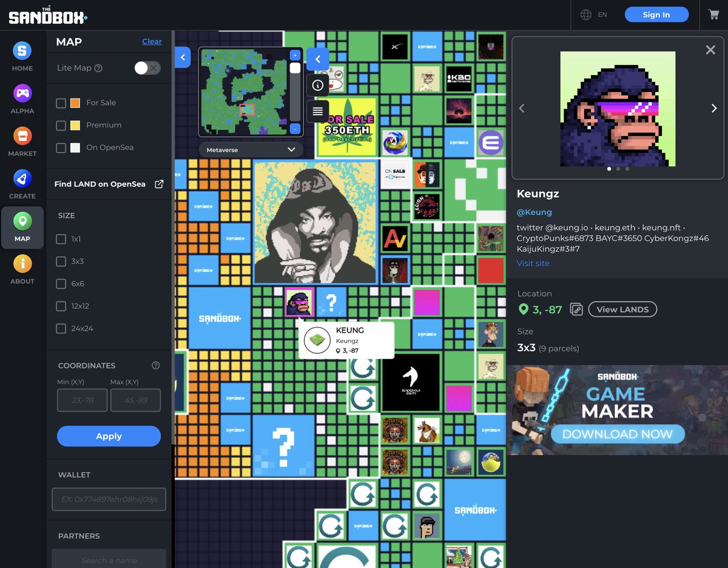This screenshot has width=728, height=568.
Task: Check the 1x1 size filter
Action: pyautogui.click(x=61, y=239)
